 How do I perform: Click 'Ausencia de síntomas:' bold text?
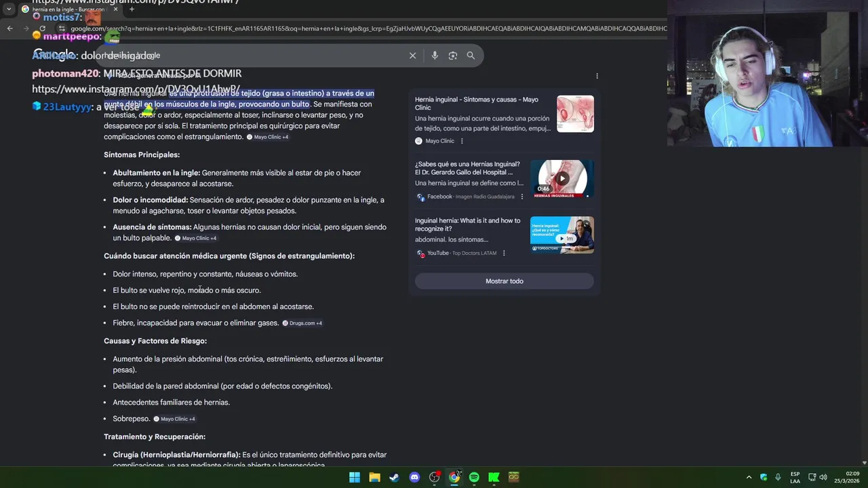pos(153,227)
